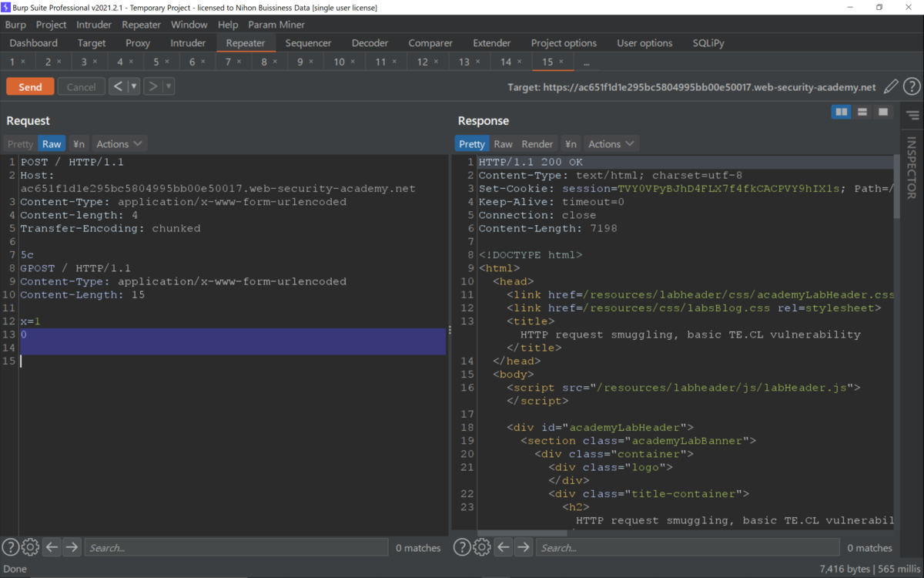Switch to the Comparer tab
The width and height of the screenshot is (924, 578).
430,43
